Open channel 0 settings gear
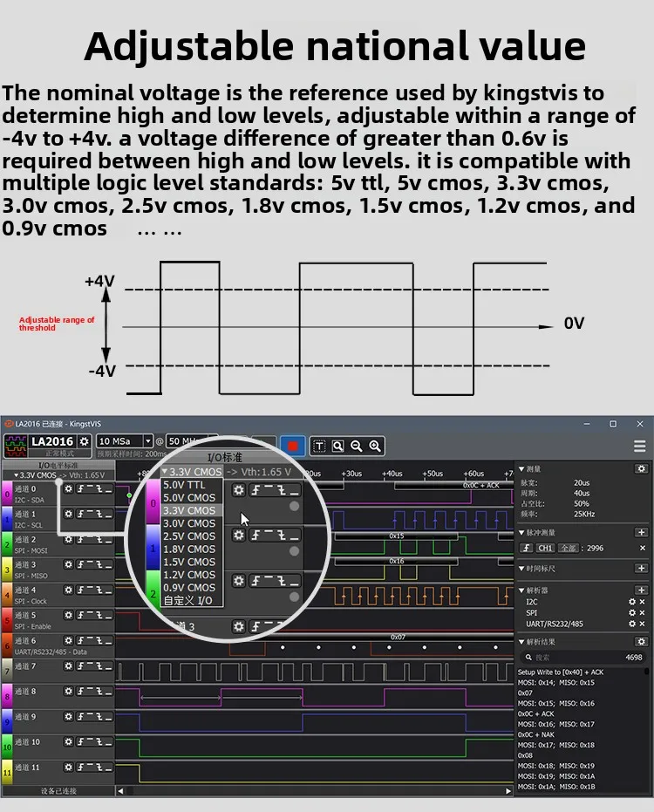 tap(68, 488)
